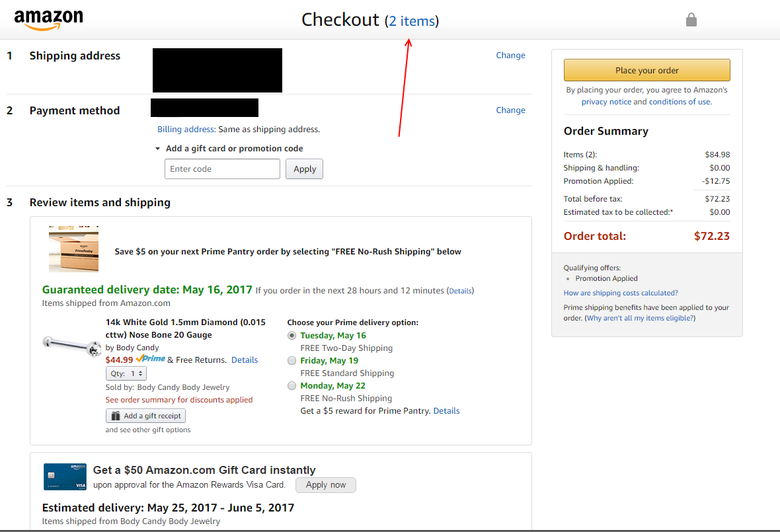Open the Qty dropdown
Image resolution: width=780 pixels, height=532 pixels.
126,373
